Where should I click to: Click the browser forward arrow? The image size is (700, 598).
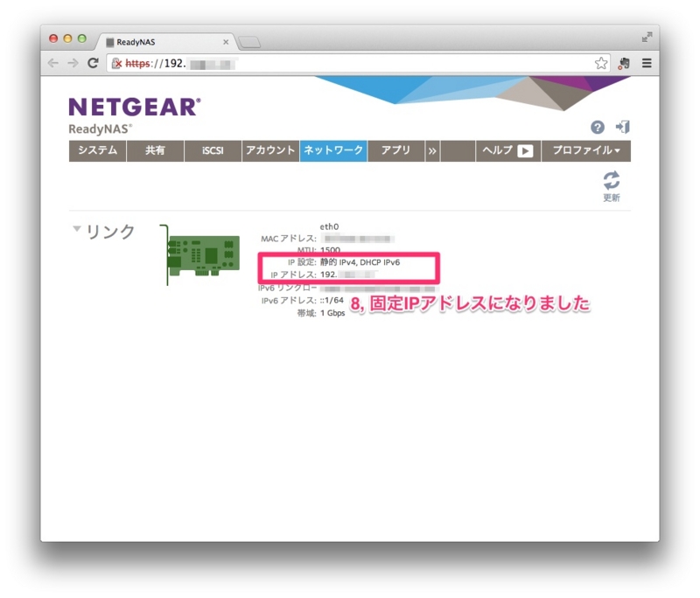pos(73,63)
